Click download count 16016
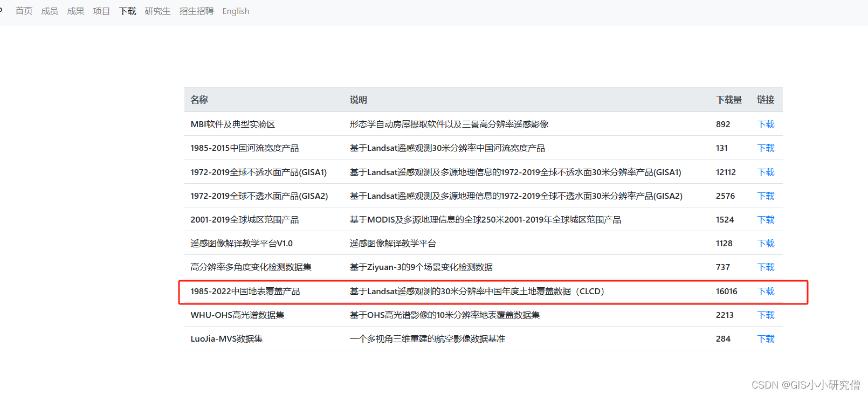Screen dimensions: 868x395 coord(727,292)
